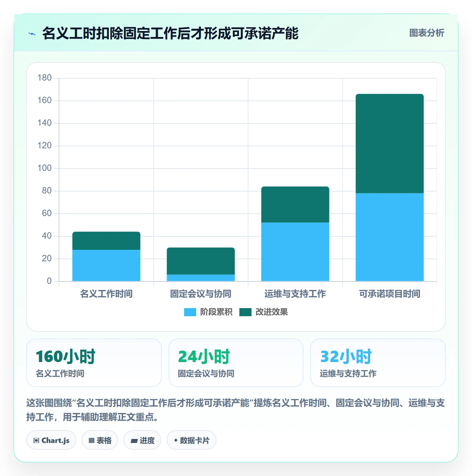Select the 24小时 固定会议与协同 data card
Image resolution: width=472 pixels, height=476 pixels.
click(236, 363)
